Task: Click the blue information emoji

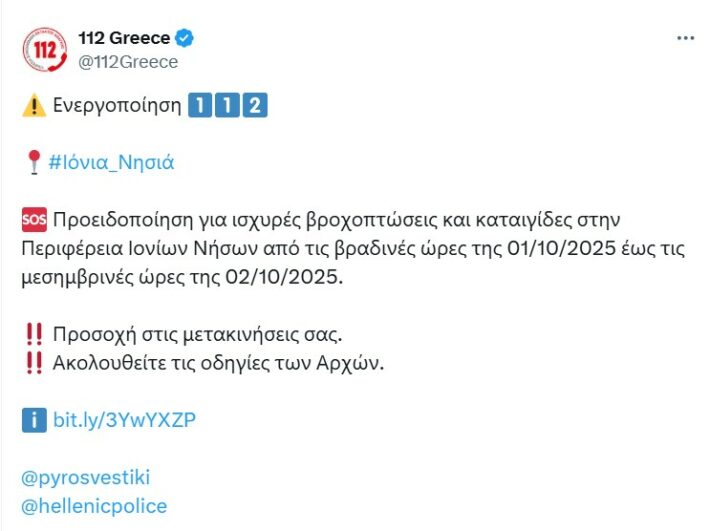Action: (x=33, y=420)
